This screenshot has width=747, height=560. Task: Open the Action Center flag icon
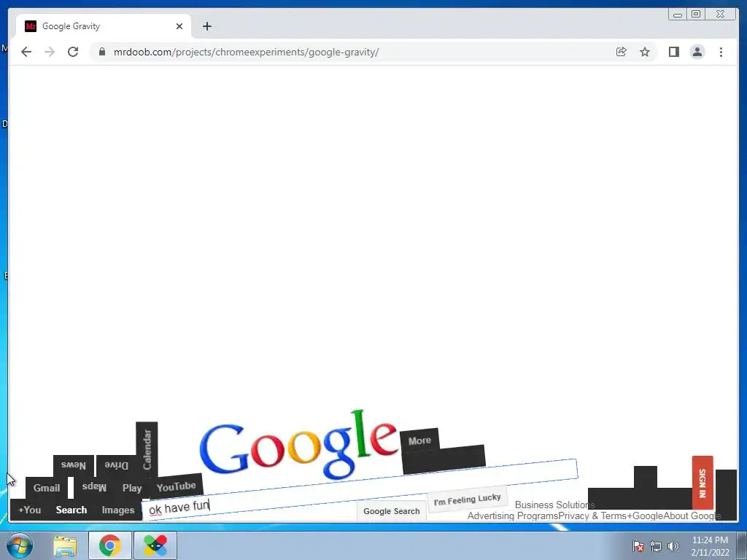[x=638, y=546]
